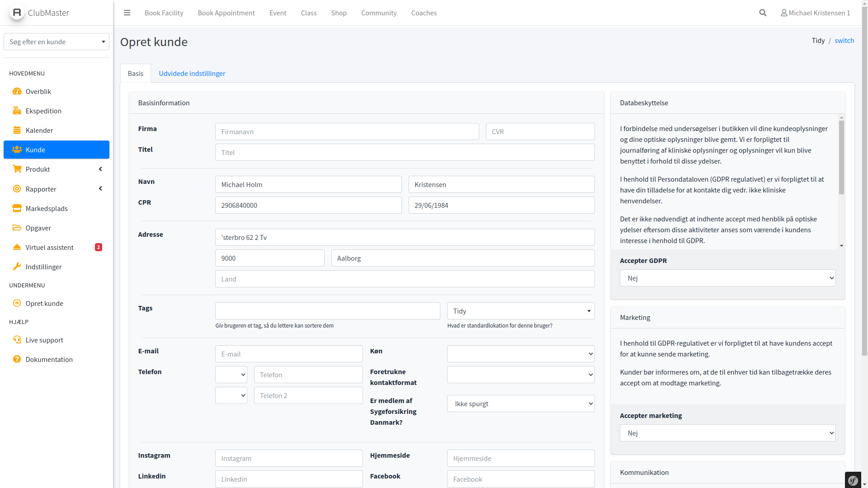Expand the Produkt submenu chevron
The width and height of the screenshot is (868, 488).
click(x=100, y=169)
